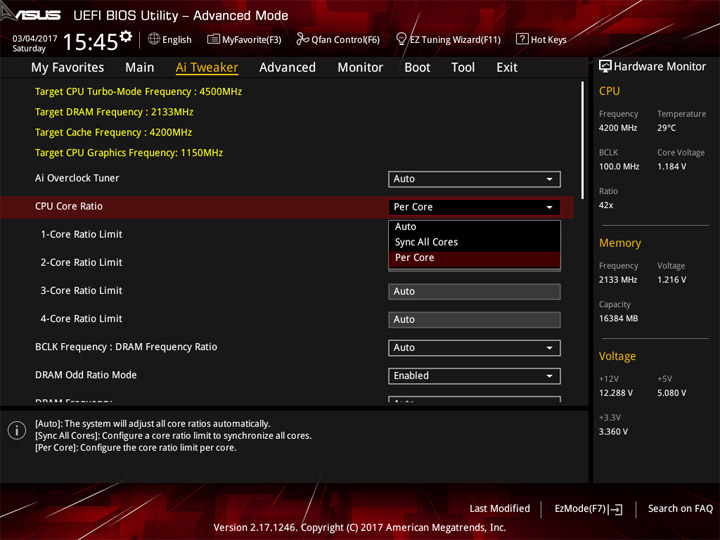
Task: Click Core Voltage 1.184 V value
Action: click(x=671, y=167)
